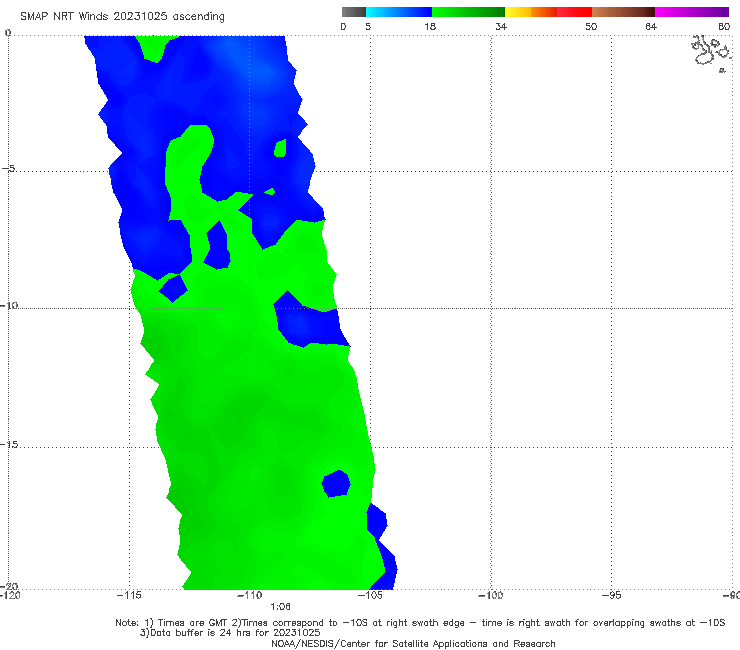Click the color bar label '64'
Screen dimensions: 740x650
tap(651, 26)
